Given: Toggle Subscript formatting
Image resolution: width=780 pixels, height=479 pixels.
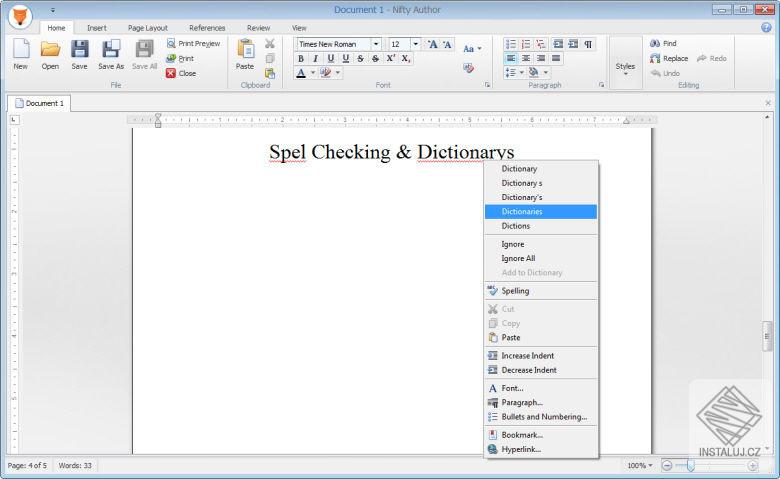Looking at the screenshot, I should tap(406, 59).
